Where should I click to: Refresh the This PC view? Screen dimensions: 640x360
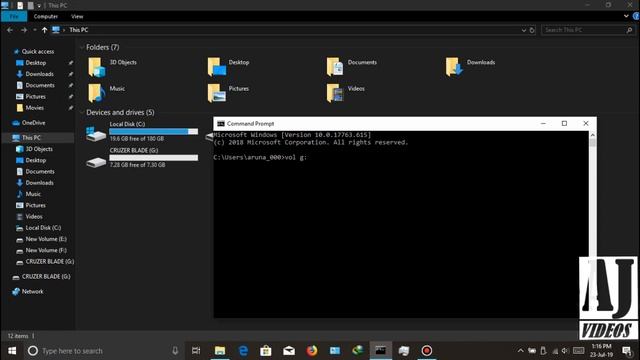(x=532, y=30)
